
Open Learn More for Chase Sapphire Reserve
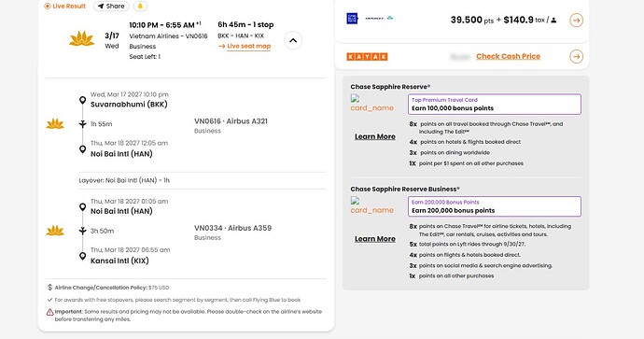pyautogui.click(x=375, y=136)
